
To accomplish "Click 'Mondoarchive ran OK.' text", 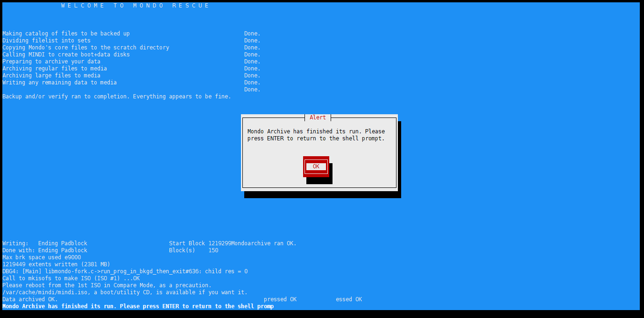I will [264, 243].
